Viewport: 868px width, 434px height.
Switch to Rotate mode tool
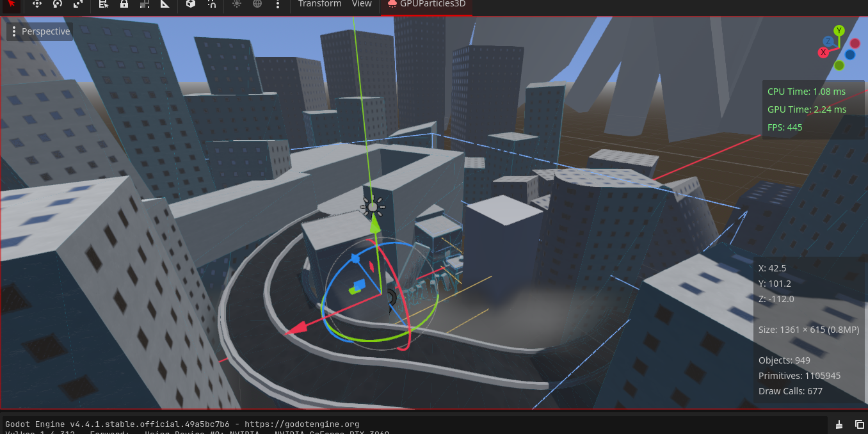(58, 4)
